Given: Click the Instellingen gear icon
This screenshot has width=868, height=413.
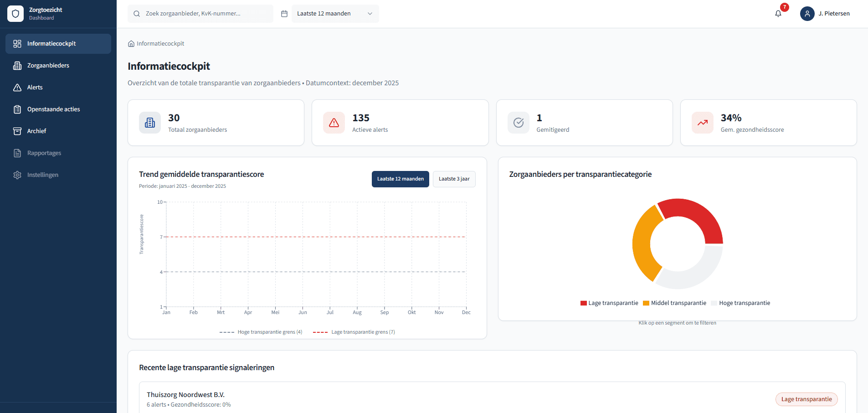Looking at the screenshot, I should pos(17,175).
